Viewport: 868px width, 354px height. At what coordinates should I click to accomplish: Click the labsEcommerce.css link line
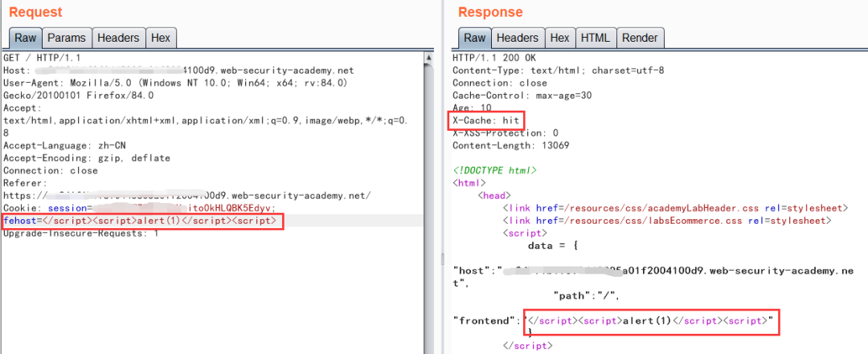pyautogui.click(x=668, y=221)
